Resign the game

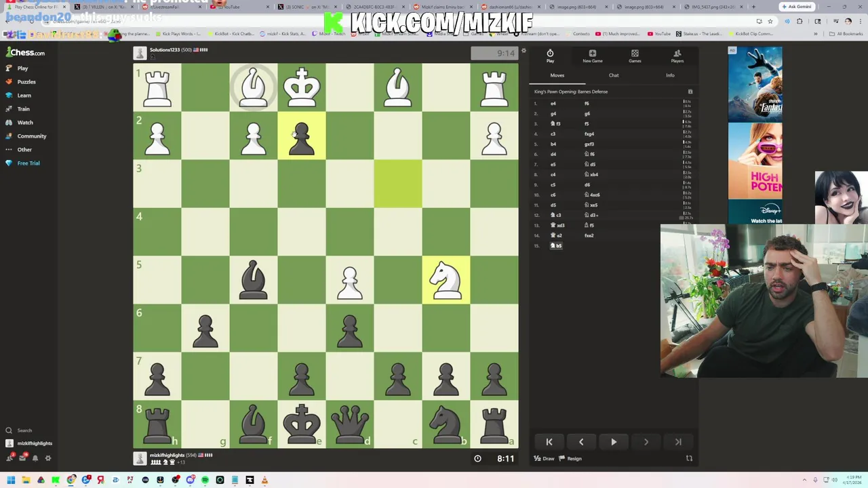[x=570, y=459]
